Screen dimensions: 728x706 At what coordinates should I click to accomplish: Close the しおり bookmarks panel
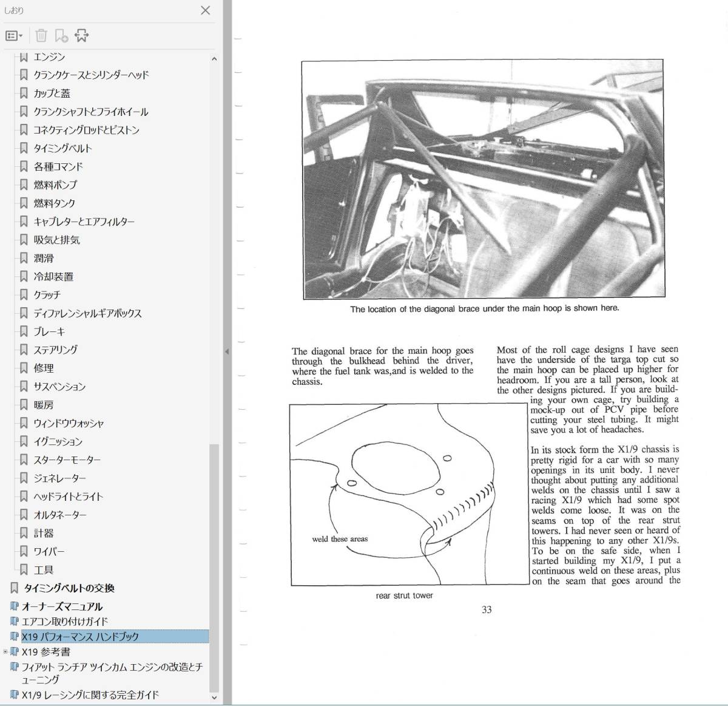[205, 10]
